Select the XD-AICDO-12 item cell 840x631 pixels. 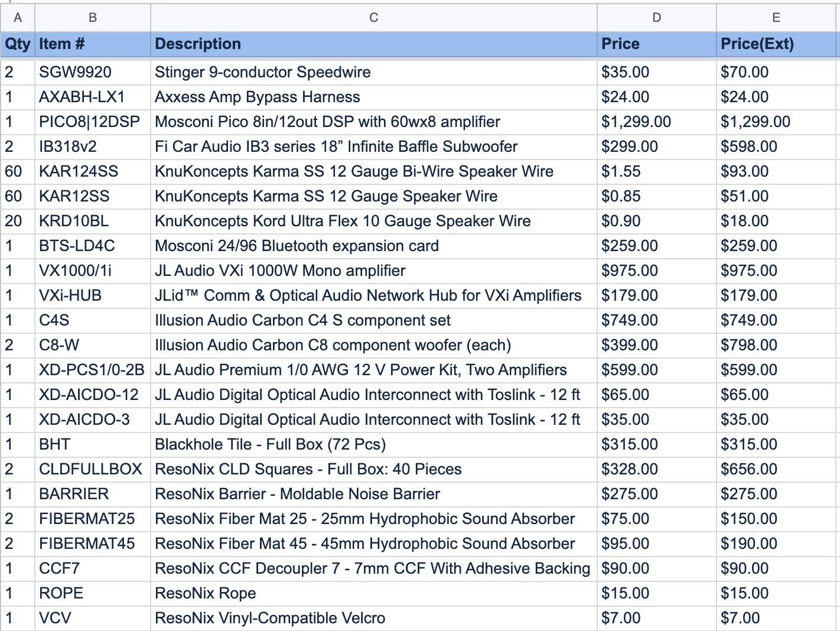coord(93,395)
